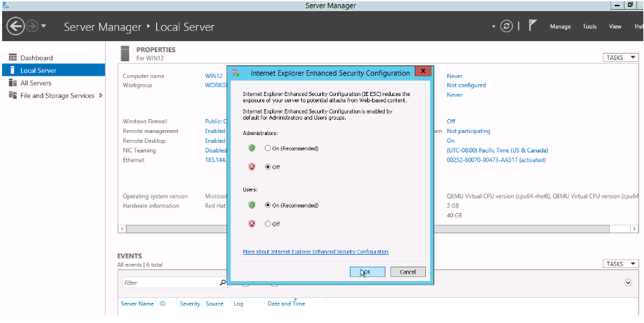
Task: Open the Events TASKS dropdown
Action: click(620, 264)
